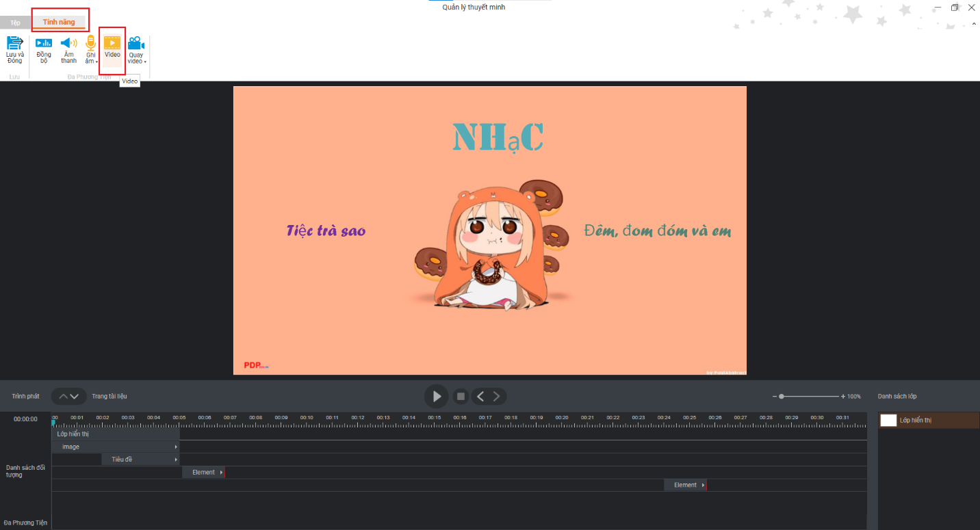Click the Lưu và Đóng save icon
This screenshot has width=980, height=530.
click(x=14, y=42)
